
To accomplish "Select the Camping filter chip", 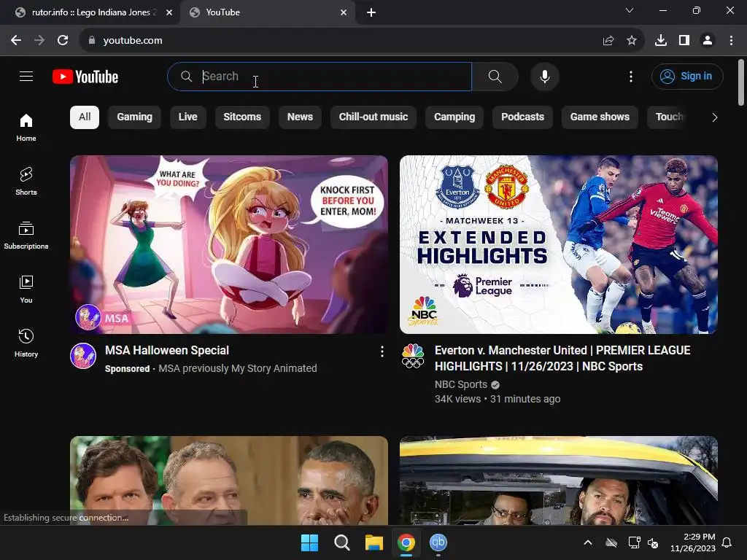I will tap(454, 117).
